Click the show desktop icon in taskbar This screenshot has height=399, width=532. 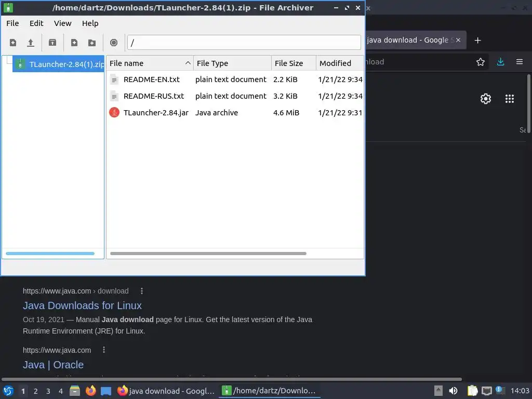(106, 391)
